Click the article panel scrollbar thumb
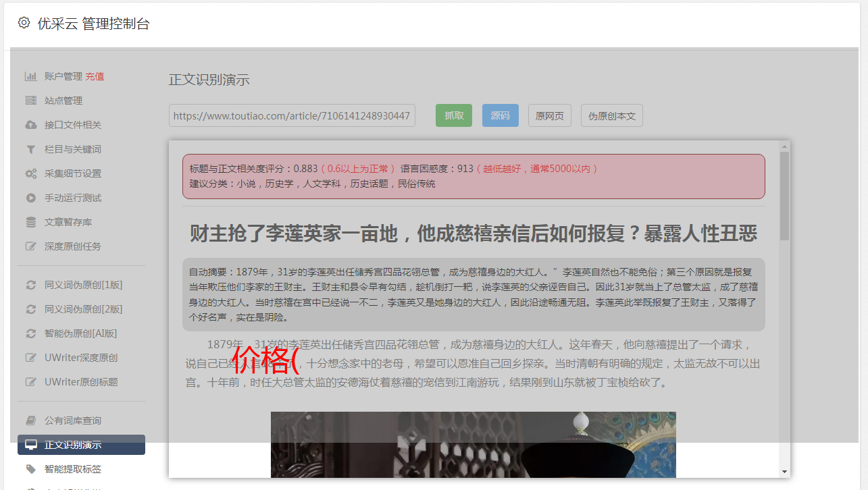This screenshot has width=868, height=490. click(x=784, y=196)
